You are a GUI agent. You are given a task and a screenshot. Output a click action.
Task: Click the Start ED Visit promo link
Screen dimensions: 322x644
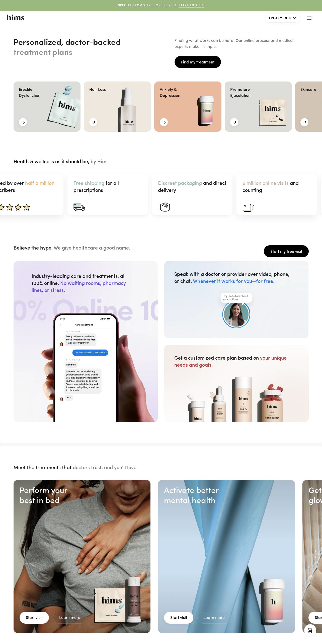191,5
